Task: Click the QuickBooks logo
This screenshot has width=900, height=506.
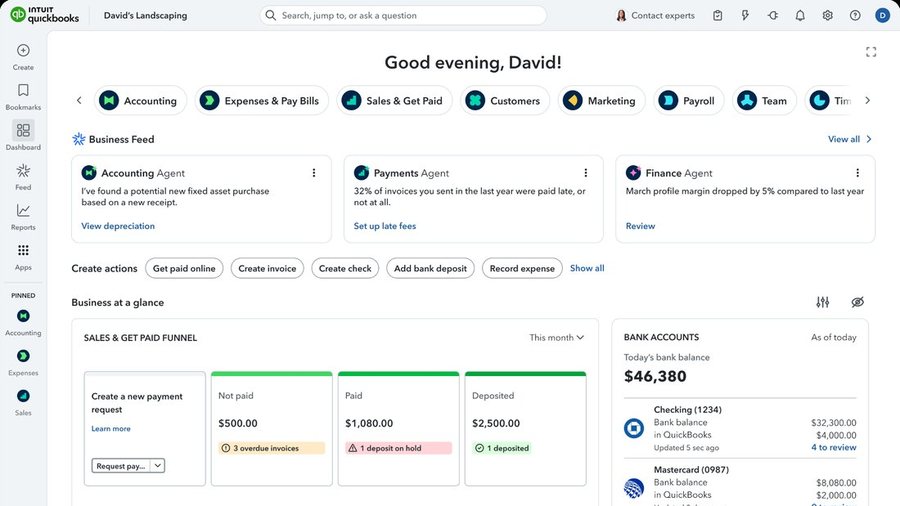Action: pyautogui.click(x=45, y=15)
